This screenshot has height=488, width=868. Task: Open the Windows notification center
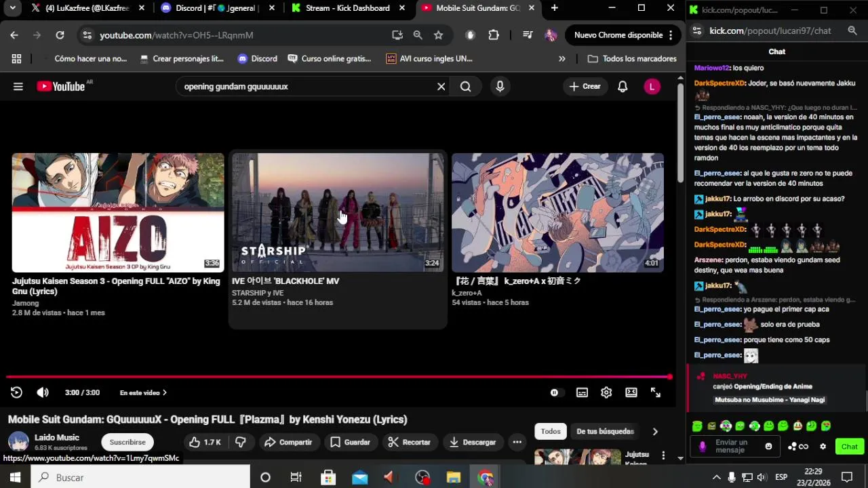coord(846,478)
